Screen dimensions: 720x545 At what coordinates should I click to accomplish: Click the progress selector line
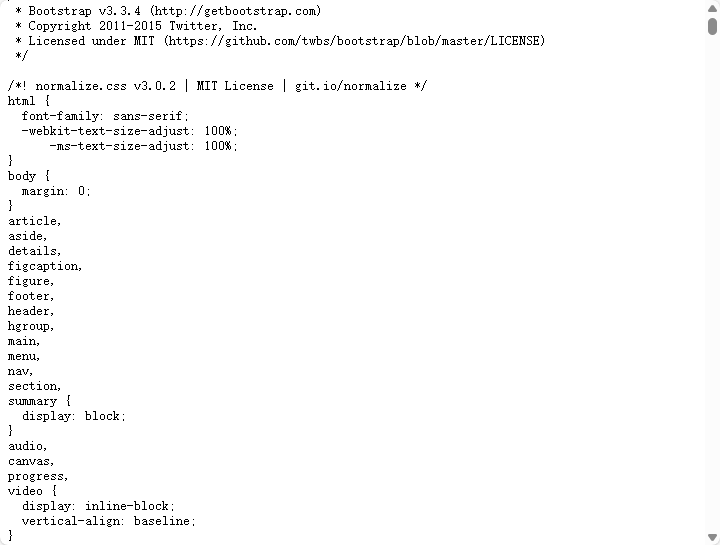coord(38,476)
